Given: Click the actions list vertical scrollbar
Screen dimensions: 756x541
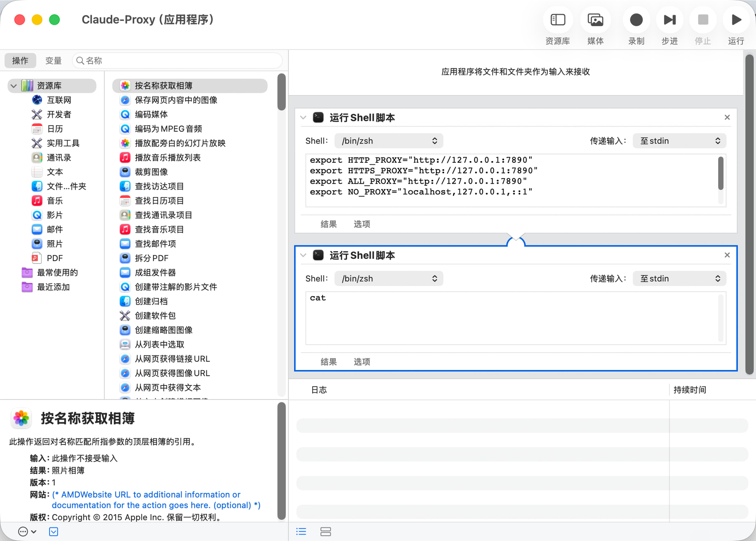Looking at the screenshot, I should point(281,92).
